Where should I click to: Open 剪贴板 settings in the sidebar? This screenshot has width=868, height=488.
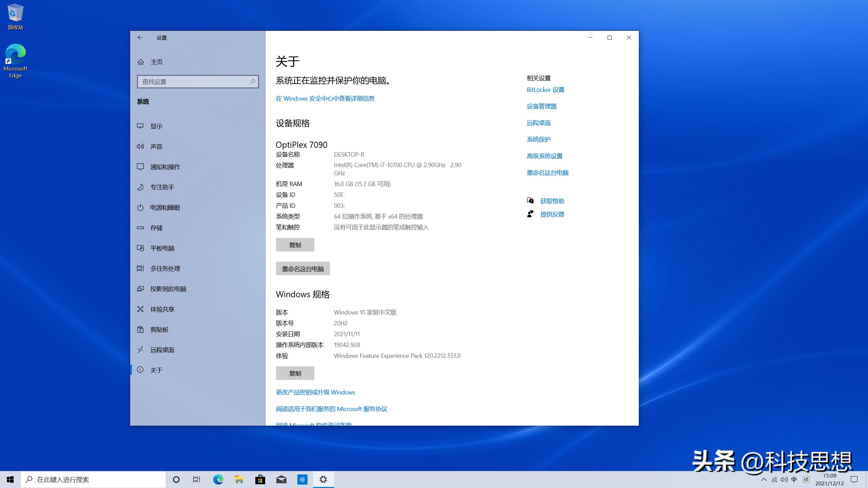(159, 329)
